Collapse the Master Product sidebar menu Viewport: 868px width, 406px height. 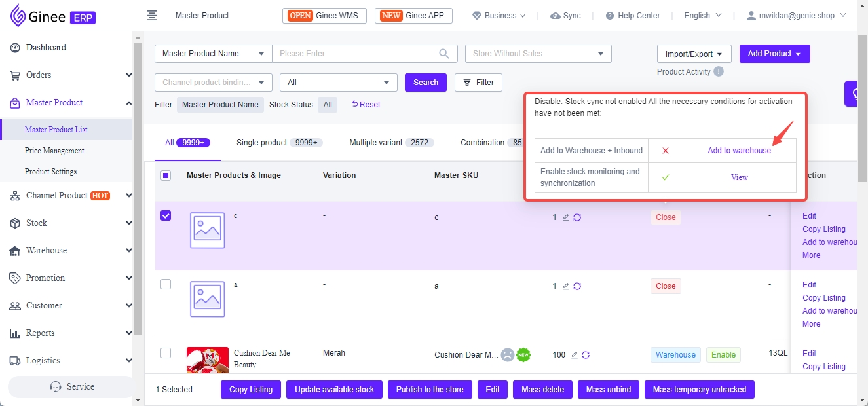(x=128, y=103)
